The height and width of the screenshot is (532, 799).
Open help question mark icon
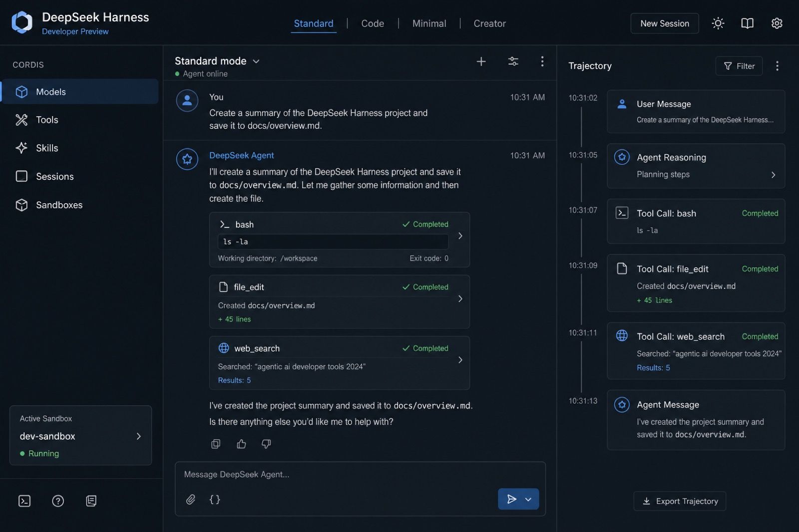58,501
